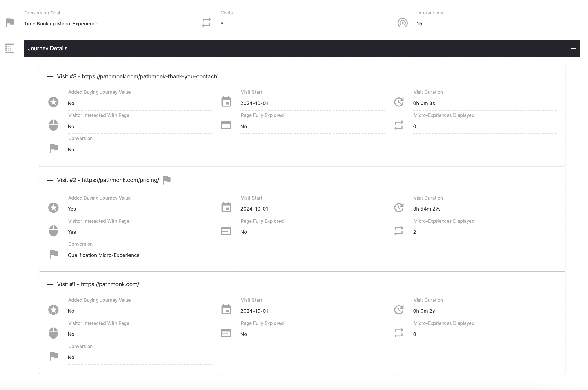Click the Micro-Experiences loop icon in Visit #1
Viewport: 588px width, 390px height.
click(x=399, y=333)
